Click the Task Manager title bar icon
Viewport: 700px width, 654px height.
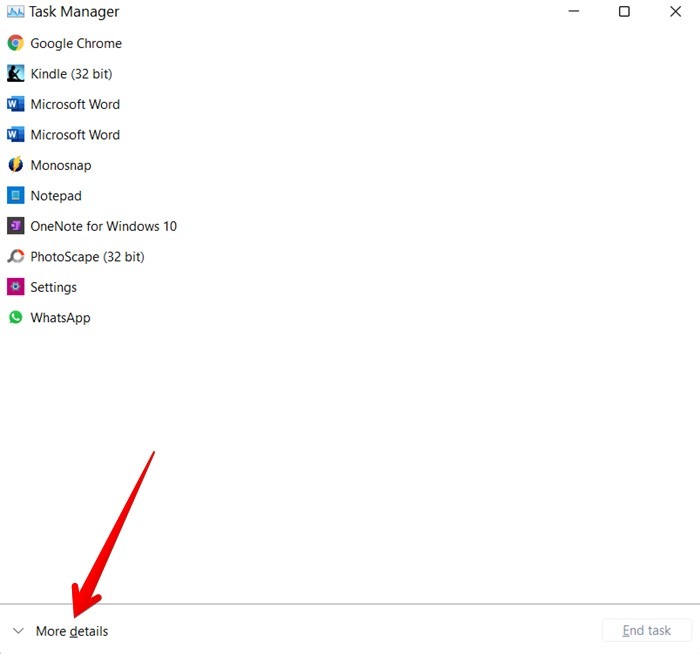pos(16,12)
